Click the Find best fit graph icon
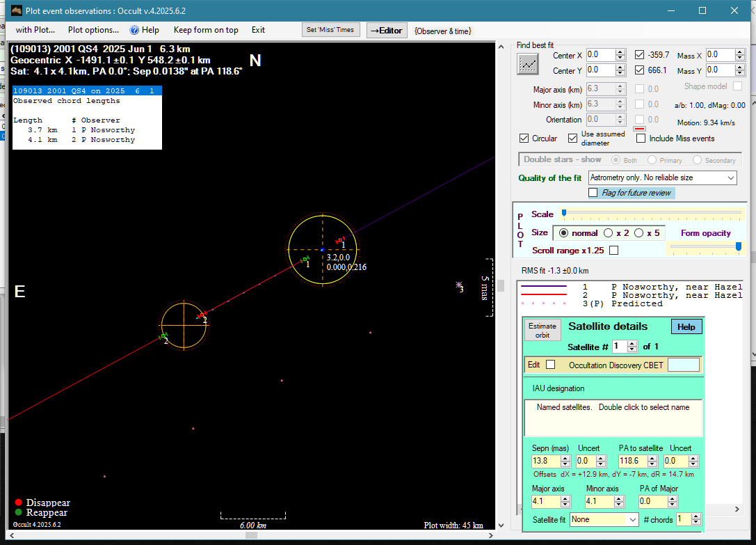This screenshot has width=756, height=545. 529,63
